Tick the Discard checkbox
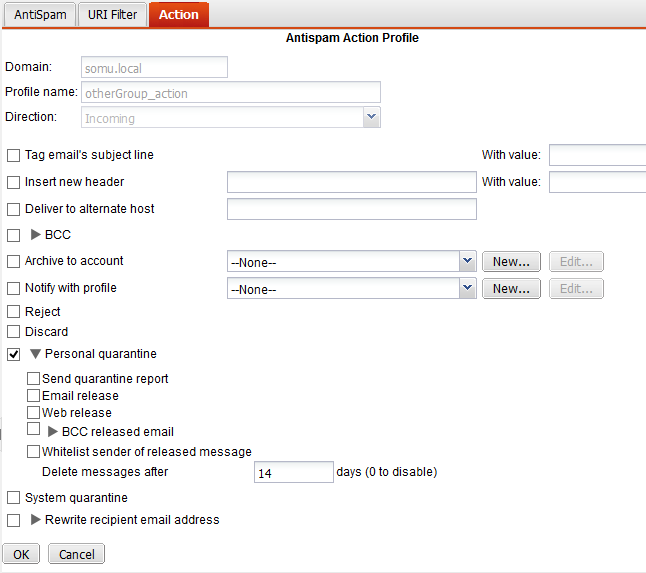 click(x=13, y=332)
